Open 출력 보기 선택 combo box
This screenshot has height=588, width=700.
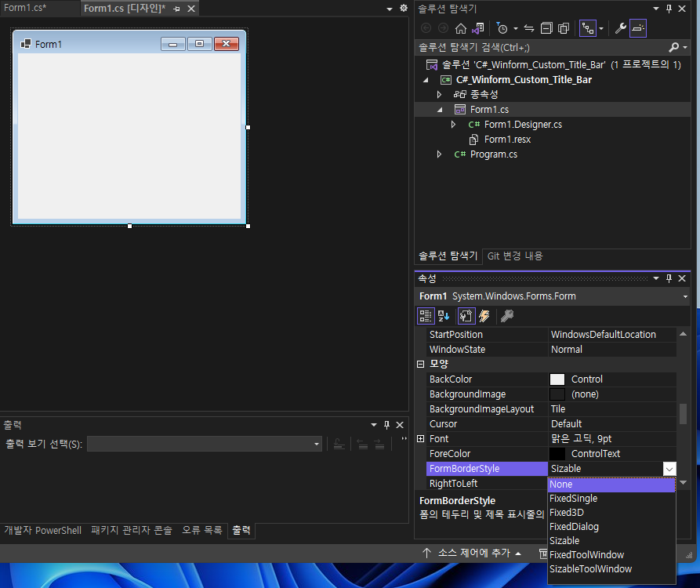pos(205,444)
